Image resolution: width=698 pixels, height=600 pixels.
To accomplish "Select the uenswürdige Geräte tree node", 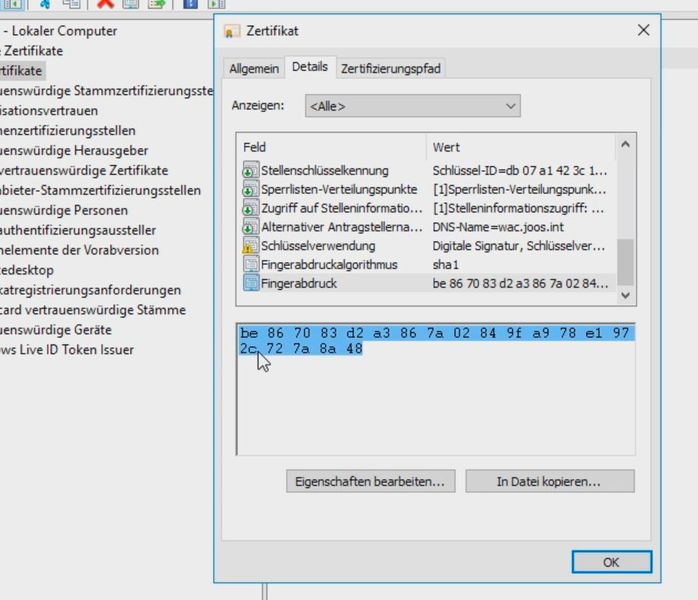I will click(56, 330).
